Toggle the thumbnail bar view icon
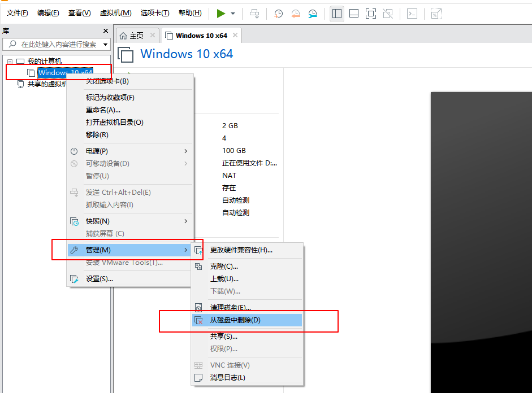532x393 pixels. coord(354,14)
